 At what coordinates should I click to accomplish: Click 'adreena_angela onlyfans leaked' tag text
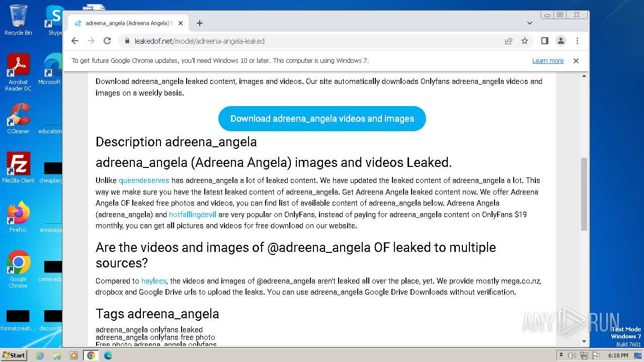[x=149, y=330]
